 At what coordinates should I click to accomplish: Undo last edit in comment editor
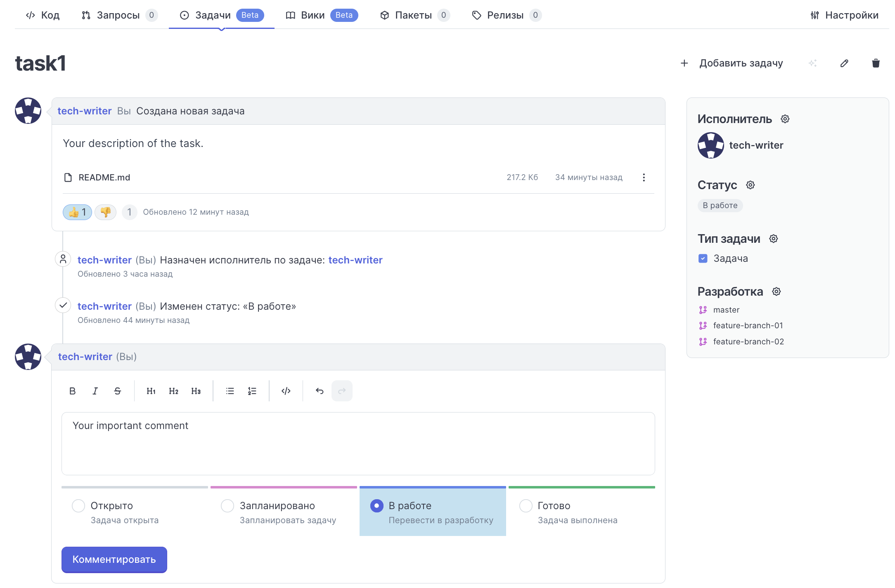[x=320, y=391]
